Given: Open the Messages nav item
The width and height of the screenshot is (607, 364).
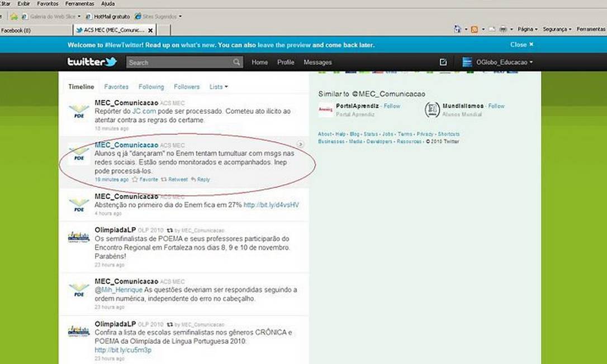Looking at the screenshot, I should pyautogui.click(x=317, y=63).
